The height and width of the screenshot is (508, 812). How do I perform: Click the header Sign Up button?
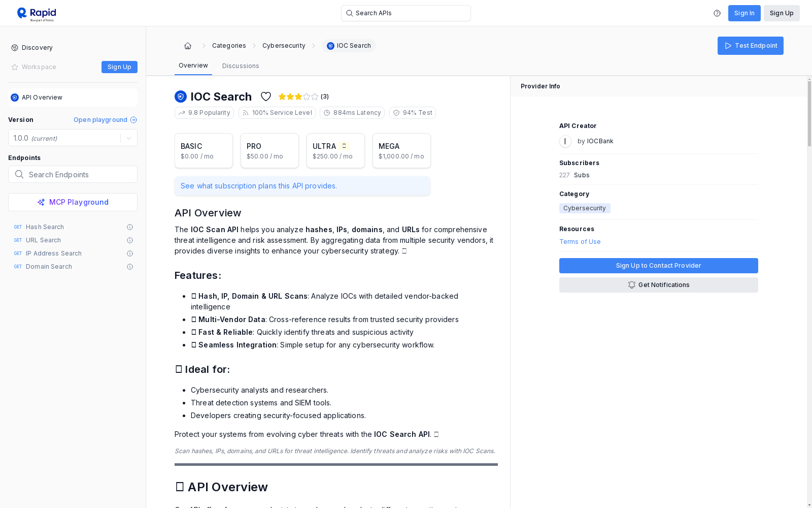click(782, 13)
